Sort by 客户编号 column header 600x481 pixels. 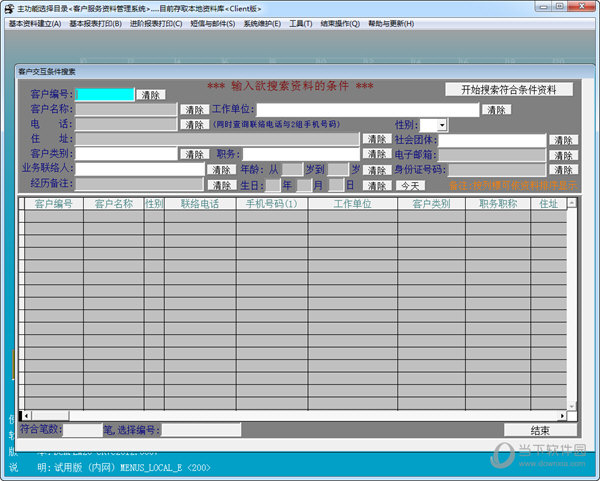54,204
